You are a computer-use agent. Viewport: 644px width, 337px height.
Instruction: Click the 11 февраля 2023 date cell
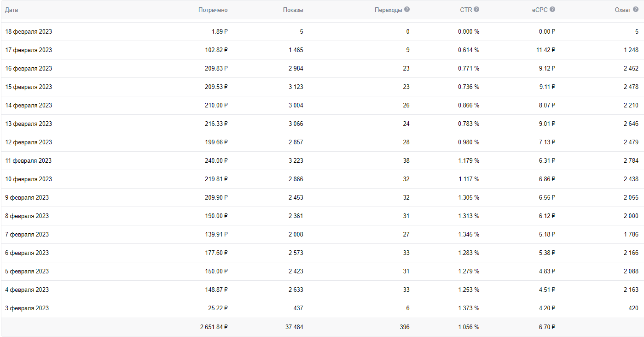click(29, 161)
